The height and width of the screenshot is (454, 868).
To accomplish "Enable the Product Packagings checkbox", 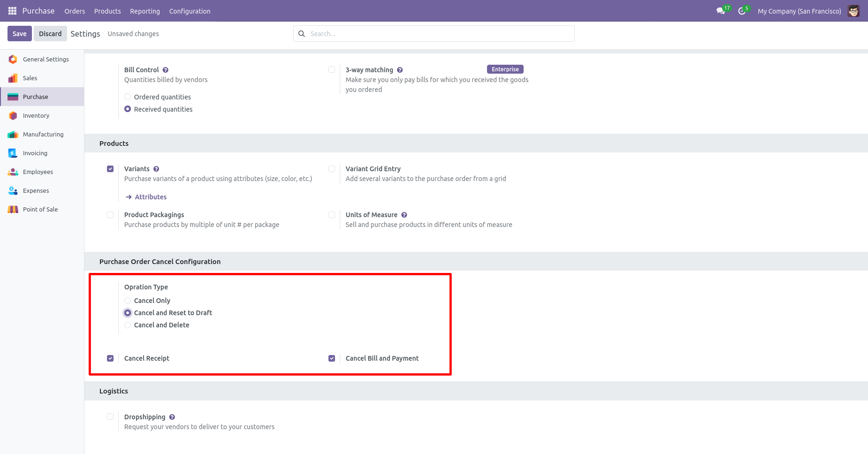I will (x=110, y=215).
